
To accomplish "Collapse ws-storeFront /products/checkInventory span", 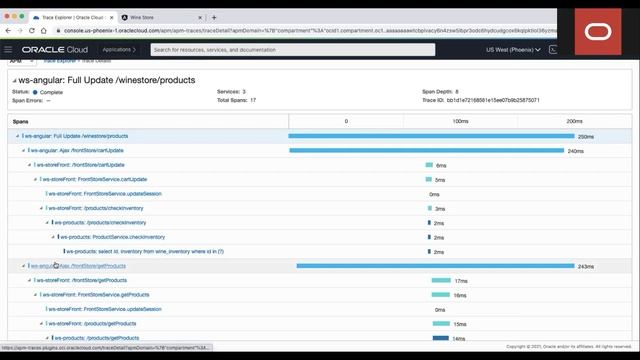I will click(x=41, y=208).
